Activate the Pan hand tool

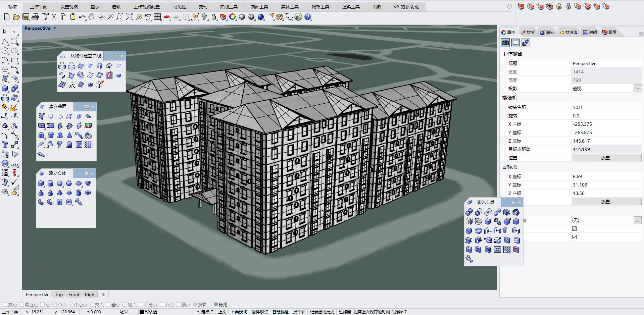click(91, 17)
